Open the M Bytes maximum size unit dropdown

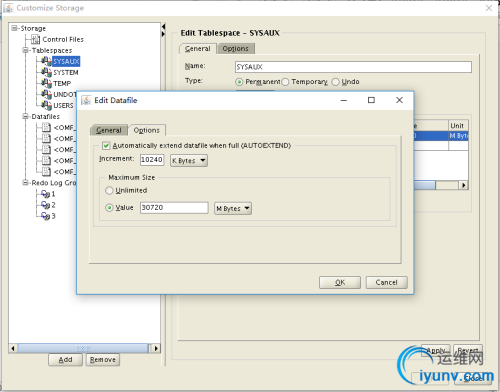(233, 208)
